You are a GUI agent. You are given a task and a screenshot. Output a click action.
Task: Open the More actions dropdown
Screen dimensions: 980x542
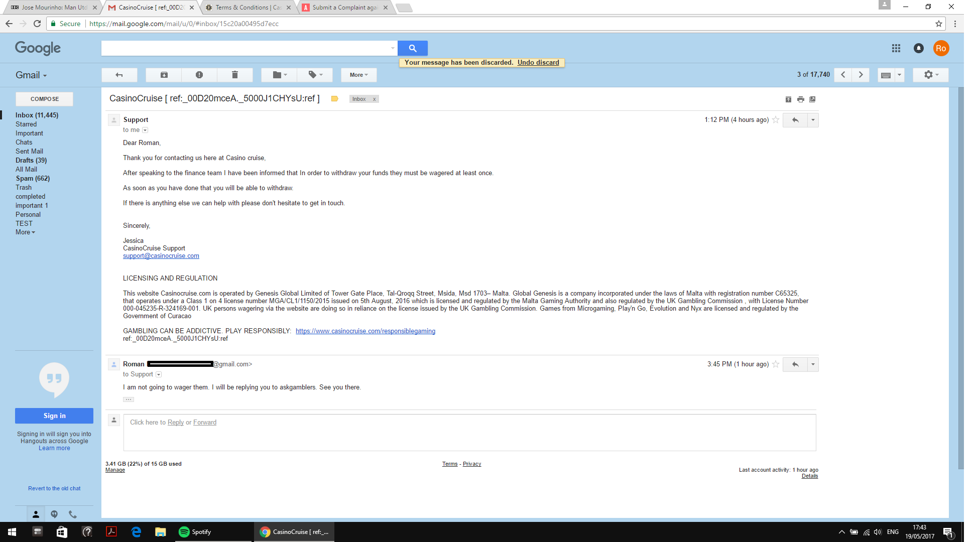tap(358, 75)
